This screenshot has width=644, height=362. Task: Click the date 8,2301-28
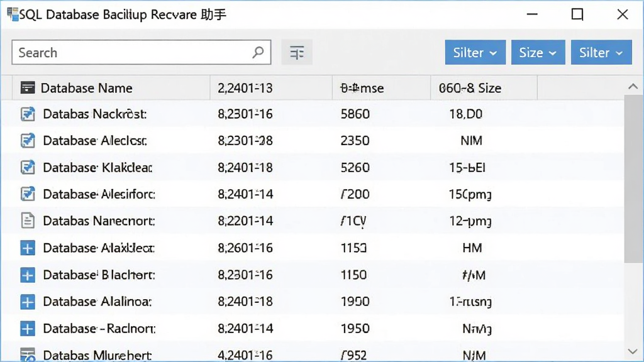(245, 140)
